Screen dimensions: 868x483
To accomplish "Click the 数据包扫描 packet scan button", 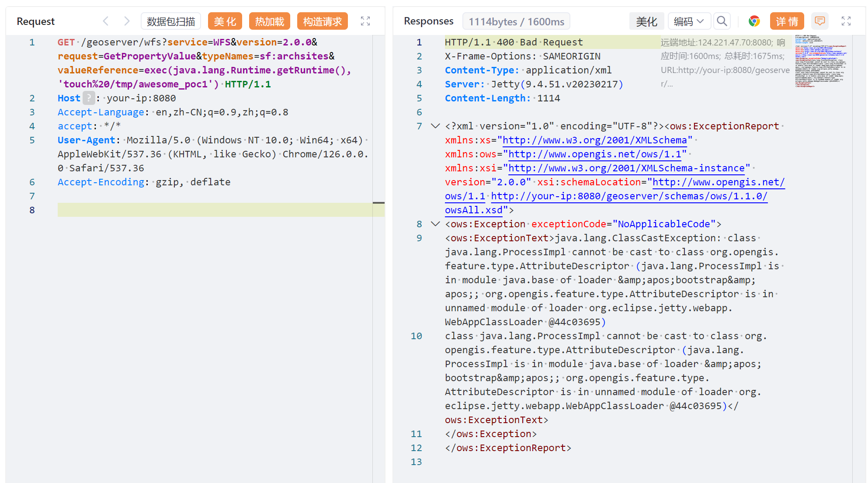I will pos(171,21).
